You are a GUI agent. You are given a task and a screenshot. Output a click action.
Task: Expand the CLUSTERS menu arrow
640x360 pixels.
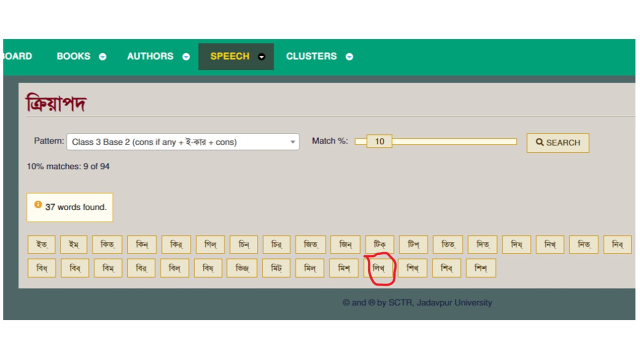pos(349,57)
